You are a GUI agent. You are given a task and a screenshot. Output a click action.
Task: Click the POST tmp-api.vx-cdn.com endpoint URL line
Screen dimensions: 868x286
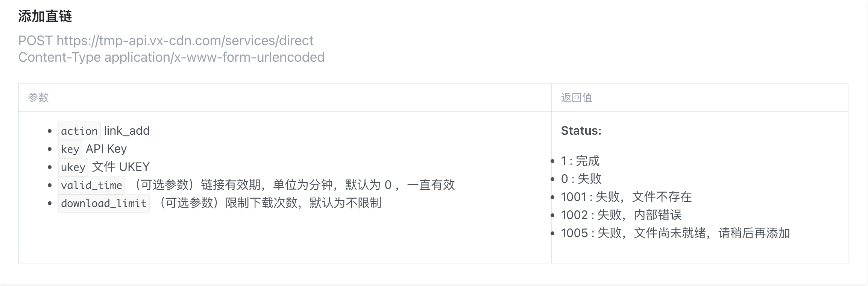point(165,41)
